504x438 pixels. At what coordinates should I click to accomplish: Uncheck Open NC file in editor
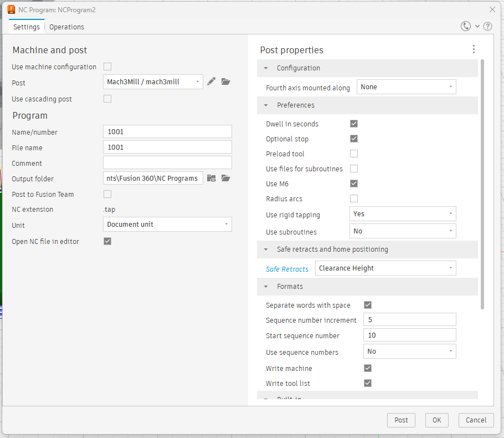coord(107,241)
